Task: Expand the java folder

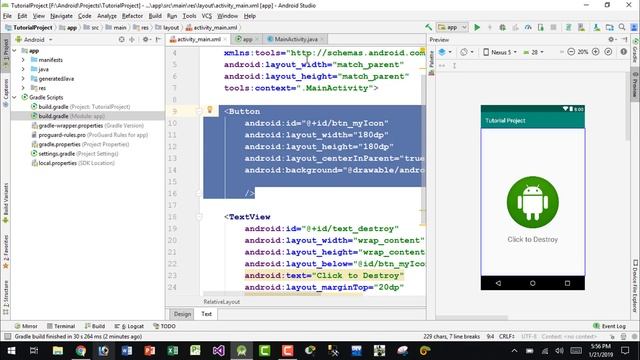Action: [23, 69]
